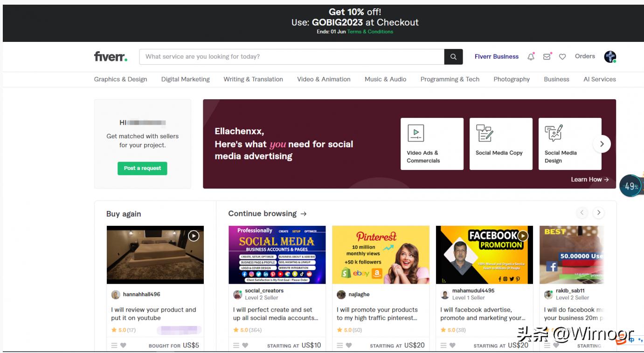The width and height of the screenshot is (644, 353).
Task: Open Business category
Action: (x=556, y=79)
